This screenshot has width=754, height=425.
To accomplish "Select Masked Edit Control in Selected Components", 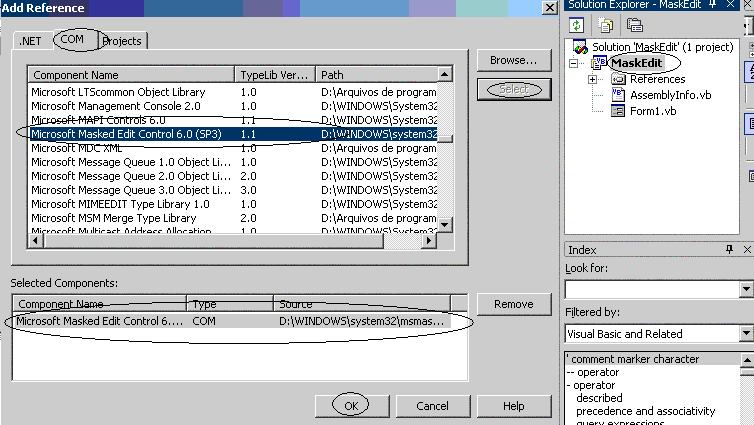I will click(x=232, y=321).
